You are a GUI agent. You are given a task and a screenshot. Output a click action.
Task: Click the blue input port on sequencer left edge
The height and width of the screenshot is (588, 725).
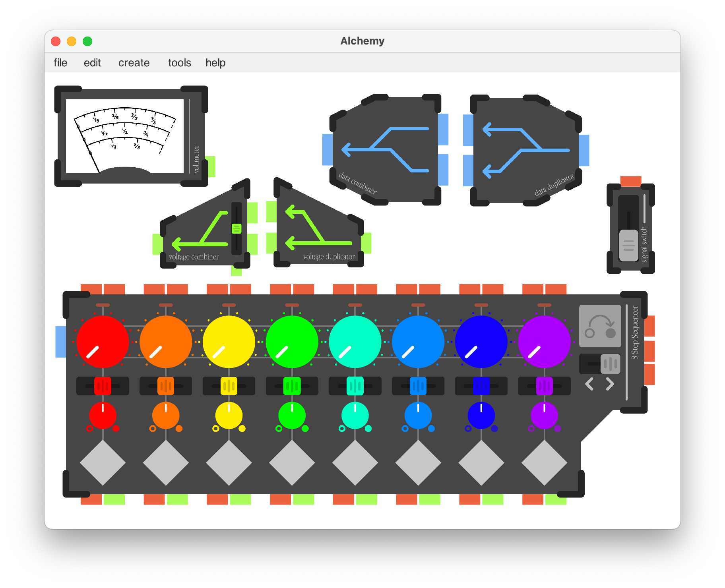[60, 342]
